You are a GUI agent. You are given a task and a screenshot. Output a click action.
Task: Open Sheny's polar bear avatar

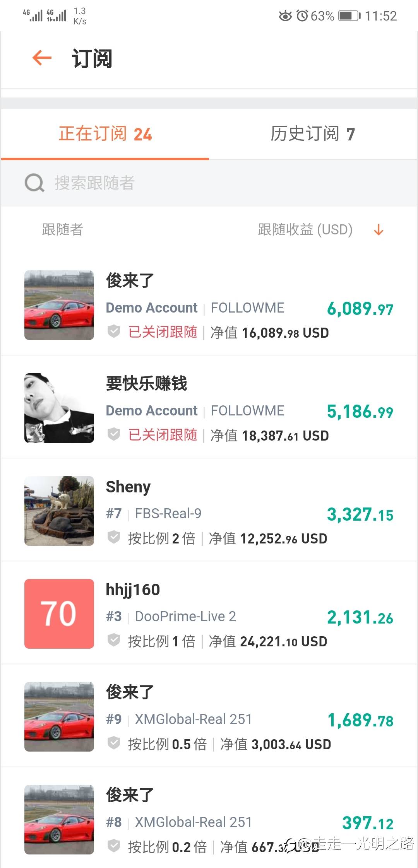point(59,511)
